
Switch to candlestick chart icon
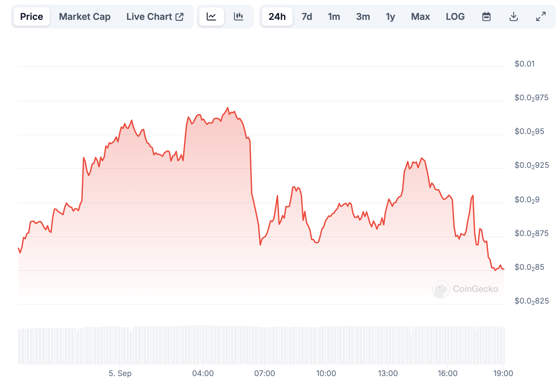pos(239,17)
